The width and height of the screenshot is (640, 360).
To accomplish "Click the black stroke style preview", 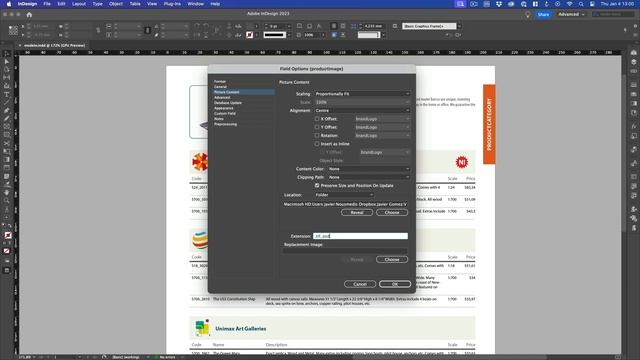I will (x=275, y=35).
